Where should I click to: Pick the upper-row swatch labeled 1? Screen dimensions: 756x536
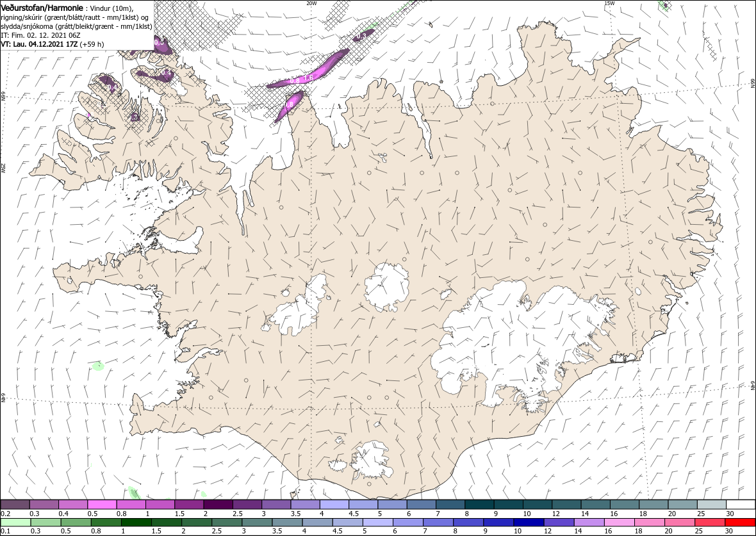point(160,505)
